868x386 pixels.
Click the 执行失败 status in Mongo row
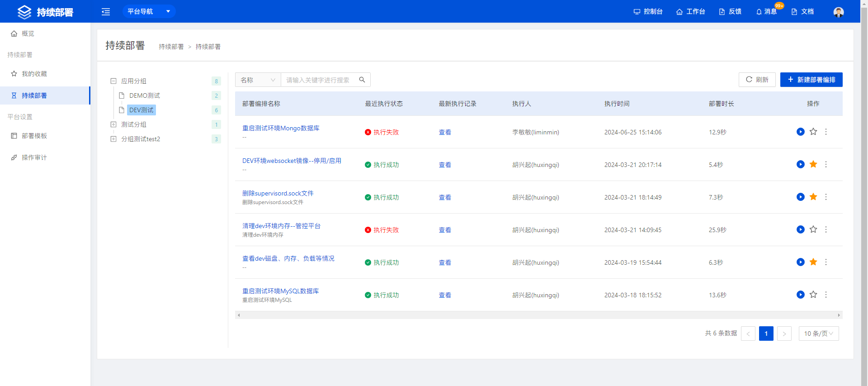click(382, 132)
